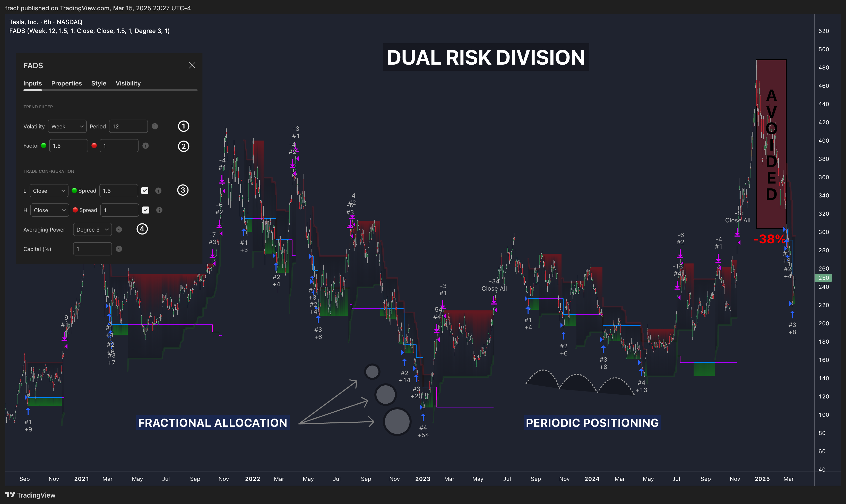Image resolution: width=846 pixels, height=504 pixels.
Task: Click the 2021 label on time axis
Action: [x=82, y=479]
